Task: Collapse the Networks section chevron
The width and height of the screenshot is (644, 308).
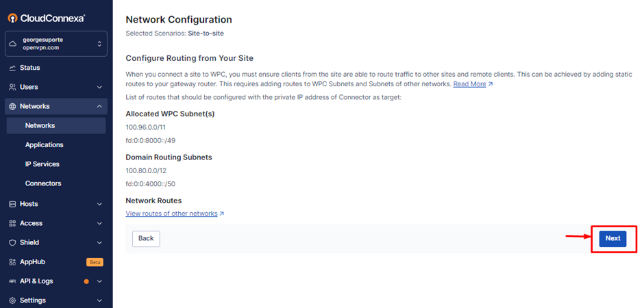Action: point(99,106)
